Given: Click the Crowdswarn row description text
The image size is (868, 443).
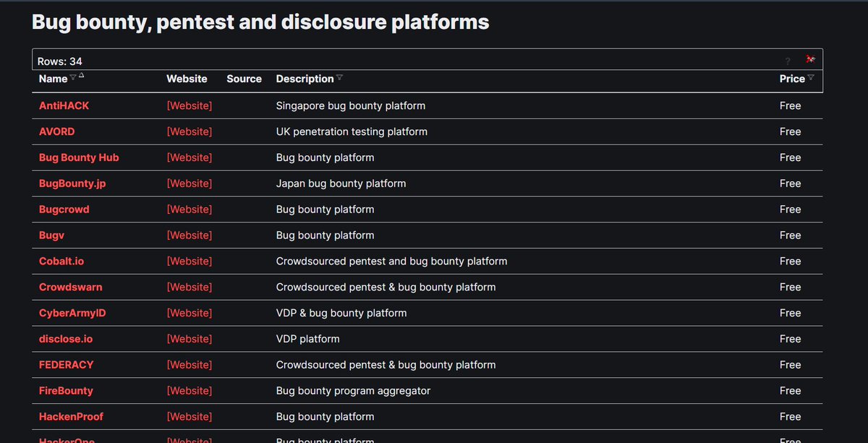Looking at the screenshot, I should 386,287.
